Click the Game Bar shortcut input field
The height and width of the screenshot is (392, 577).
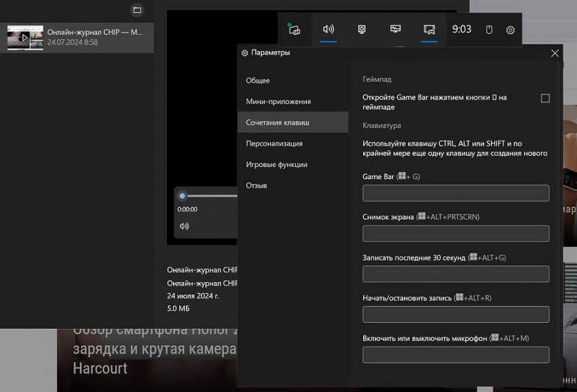(455, 193)
